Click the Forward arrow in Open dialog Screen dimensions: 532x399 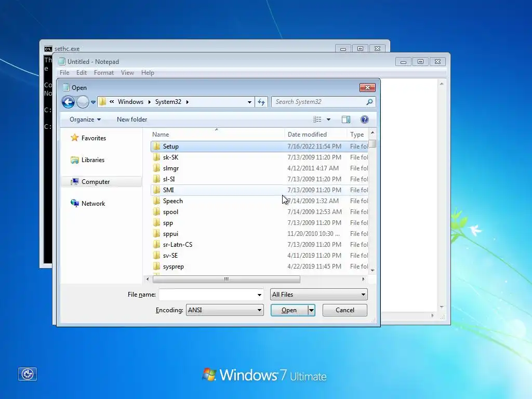[83, 102]
